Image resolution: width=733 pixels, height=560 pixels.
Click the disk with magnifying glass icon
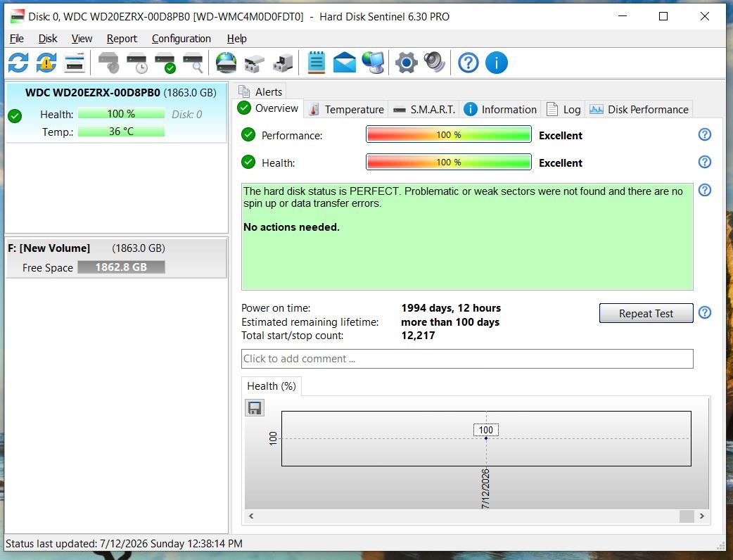click(193, 63)
